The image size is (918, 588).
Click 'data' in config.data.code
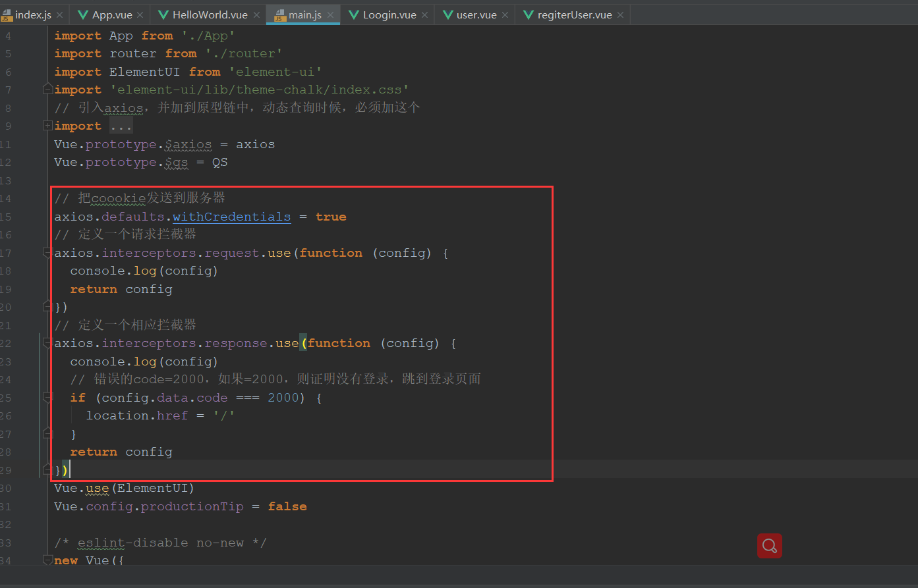pyautogui.click(x=173, y=398)
